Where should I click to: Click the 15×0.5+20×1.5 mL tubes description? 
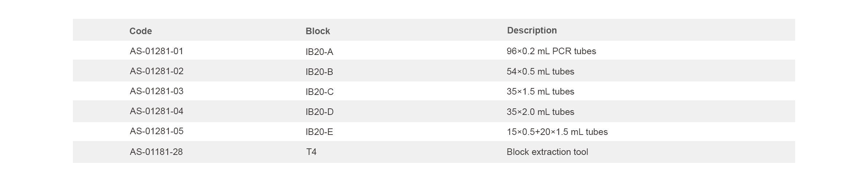pos(557,132)
